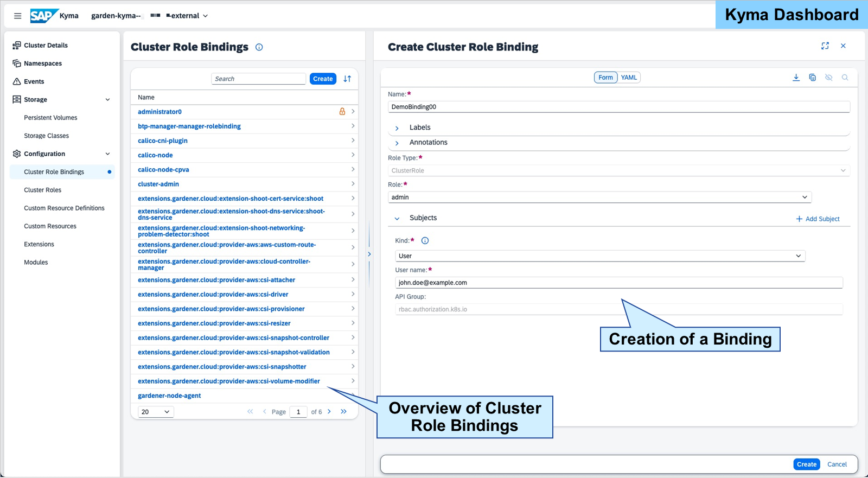868x478 pixels.
Task: Open Custom Resource Definitions
Action: pyautogui.click(x=64, y=208)
